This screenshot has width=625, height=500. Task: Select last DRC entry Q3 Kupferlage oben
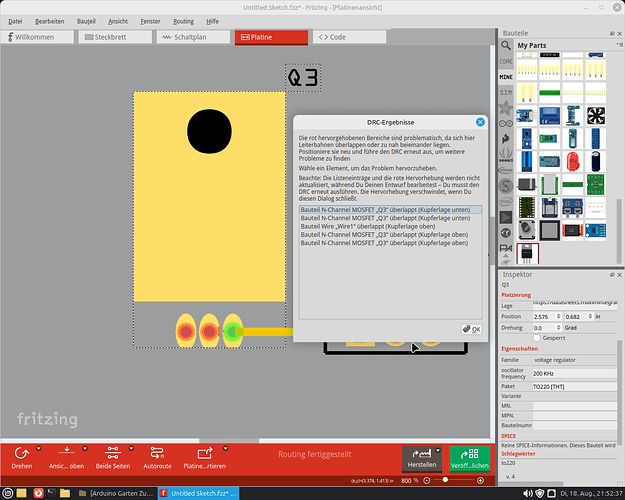(x=390, y=243)
